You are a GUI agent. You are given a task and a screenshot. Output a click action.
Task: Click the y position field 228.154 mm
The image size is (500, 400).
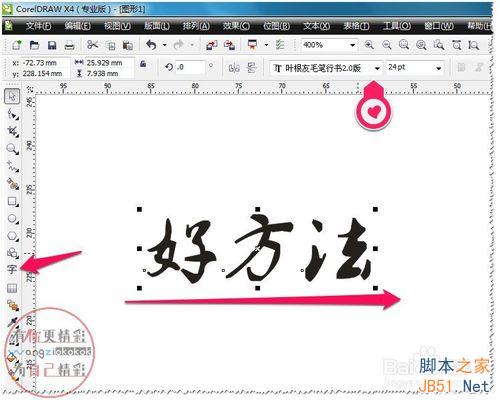(x=45, y=73)
